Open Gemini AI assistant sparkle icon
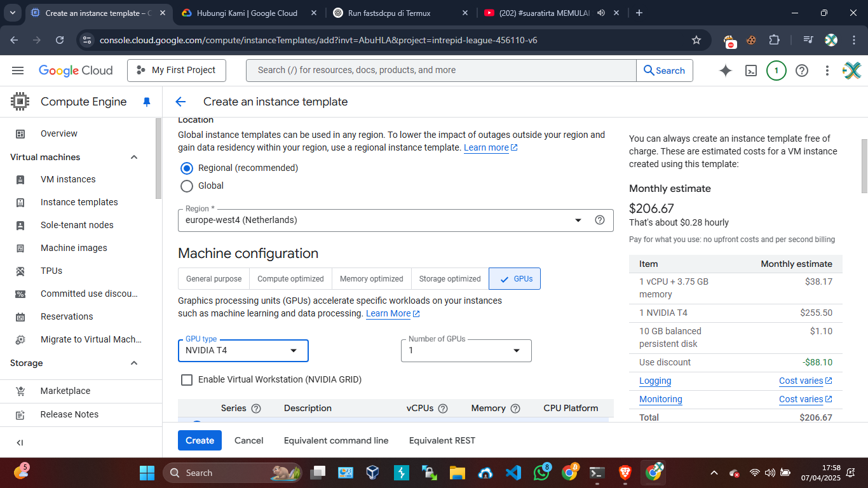The width and height of the screenshot is (868, 488). coord(726,71)
